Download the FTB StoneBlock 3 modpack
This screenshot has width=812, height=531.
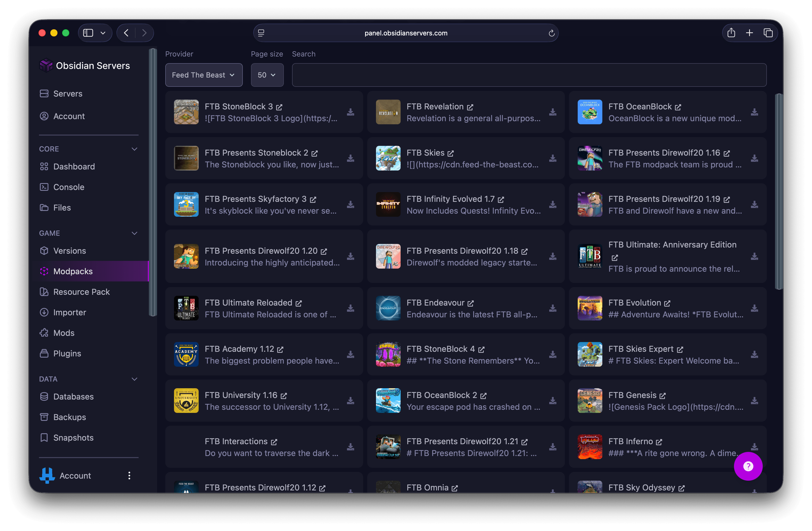[350, 112]
